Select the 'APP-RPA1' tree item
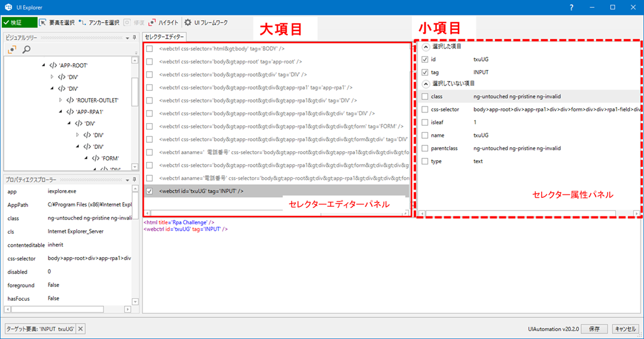Screen dimensions: 644x339 (85, 112)
